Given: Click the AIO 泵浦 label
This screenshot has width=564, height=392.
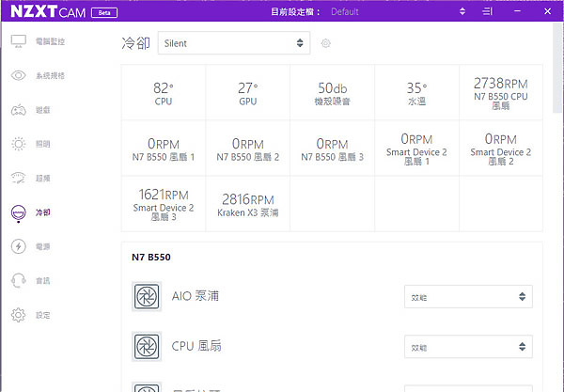Looking at the screenshot, I should (196, 296).
